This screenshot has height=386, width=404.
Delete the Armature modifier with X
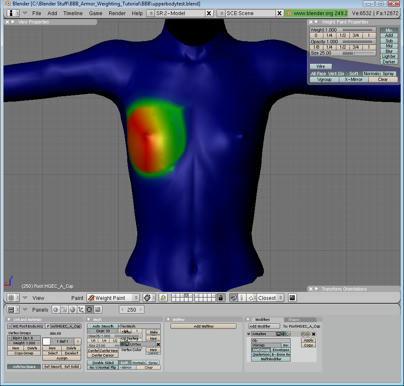pyautogui.click(x=313, y=334)
